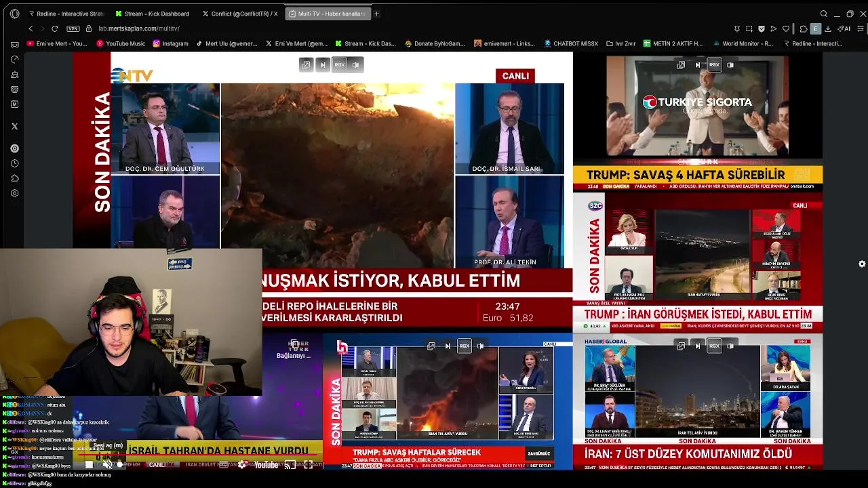Image resolution: width=868 pixels, height=488 pixels.
Task: Open Multi TV page settings gear
Action: pyautogui.click(x=862, y=264)
